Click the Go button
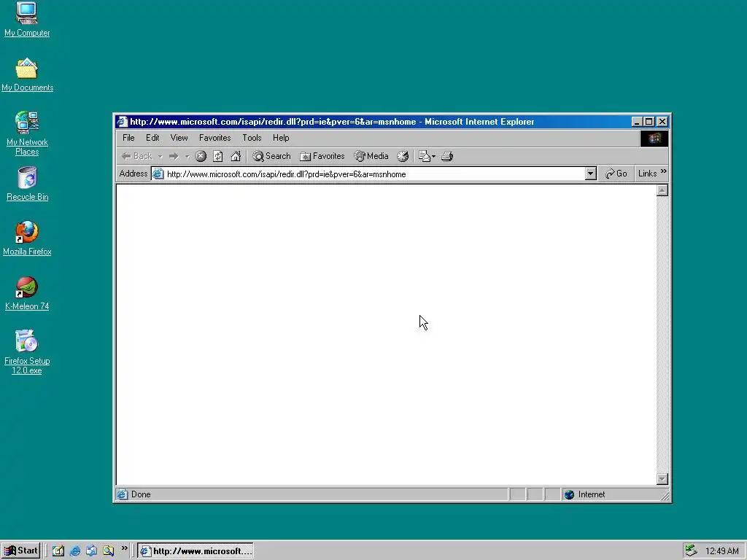 coord(616,174)
